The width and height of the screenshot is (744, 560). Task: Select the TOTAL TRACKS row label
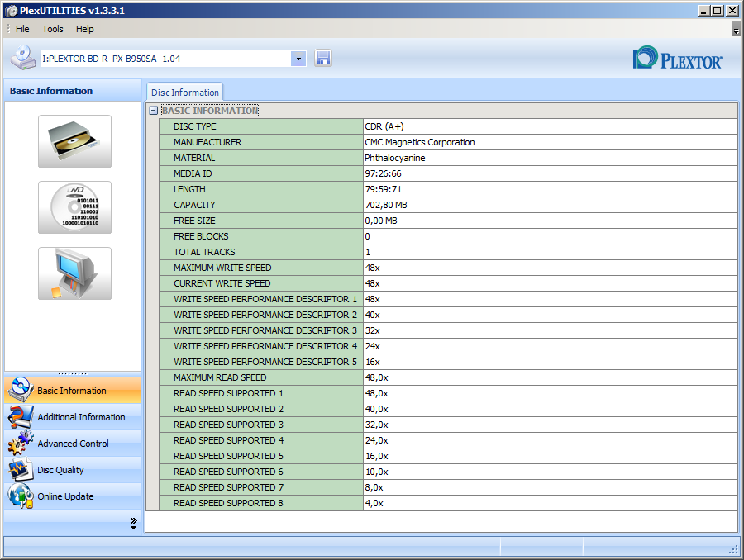204,252
